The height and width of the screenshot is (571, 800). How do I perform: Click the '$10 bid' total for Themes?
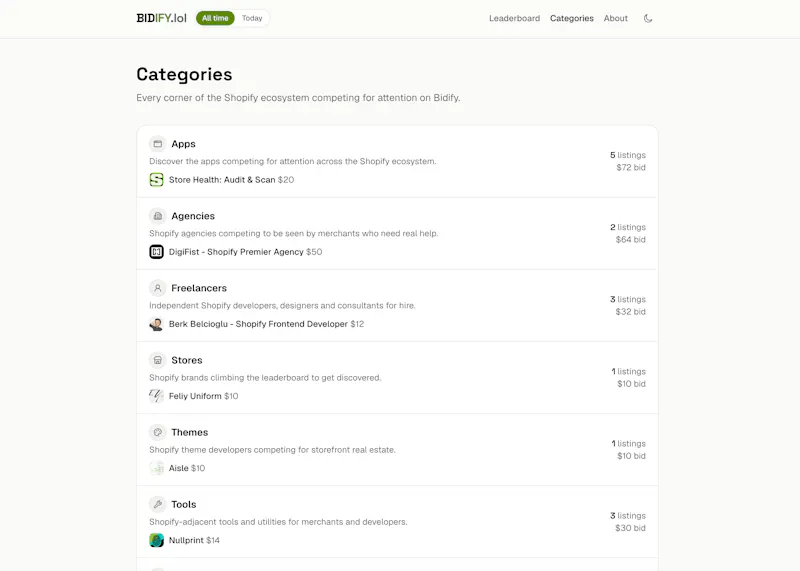pos(632,456)
